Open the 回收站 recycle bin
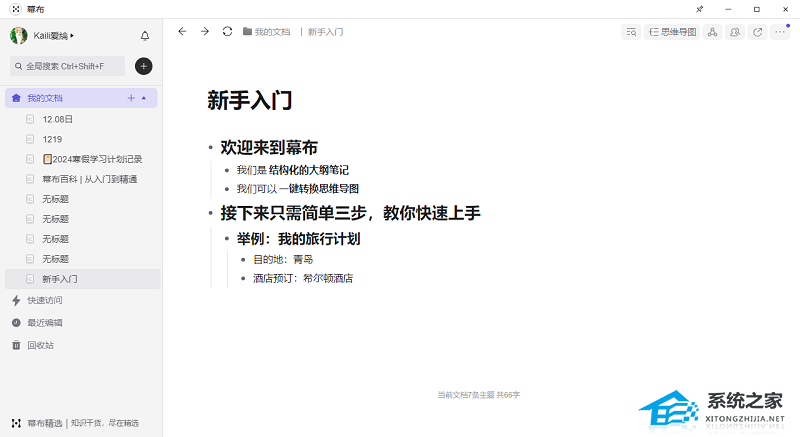Screen dimensions: 800x437 (x=40, y=345)
